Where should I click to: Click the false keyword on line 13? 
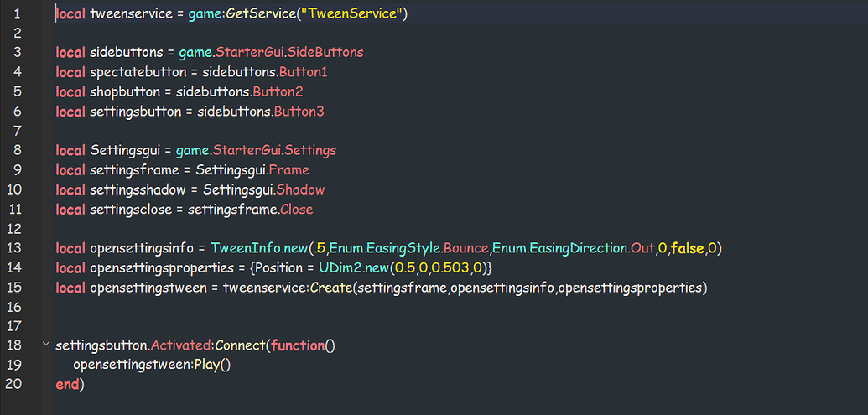pos(688,248)
